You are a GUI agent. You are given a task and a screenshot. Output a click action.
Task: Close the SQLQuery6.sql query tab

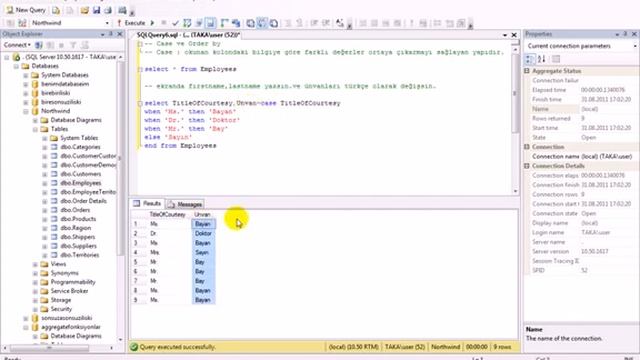pyautogui.click(x=514, y=35)
